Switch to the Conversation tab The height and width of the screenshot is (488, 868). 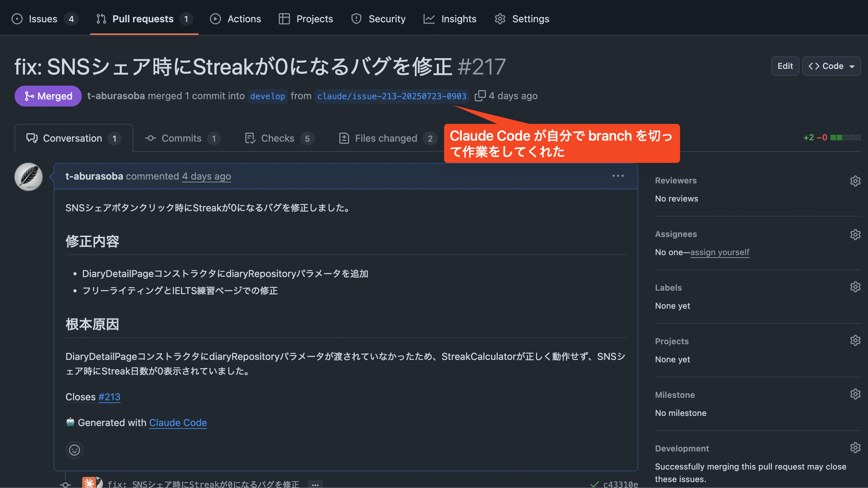point(74,138)
